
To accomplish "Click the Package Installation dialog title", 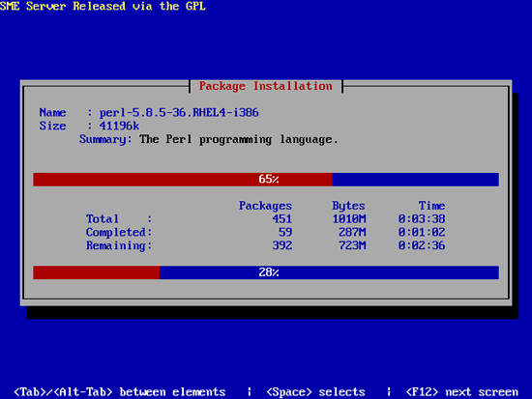I will pos(265,86).
